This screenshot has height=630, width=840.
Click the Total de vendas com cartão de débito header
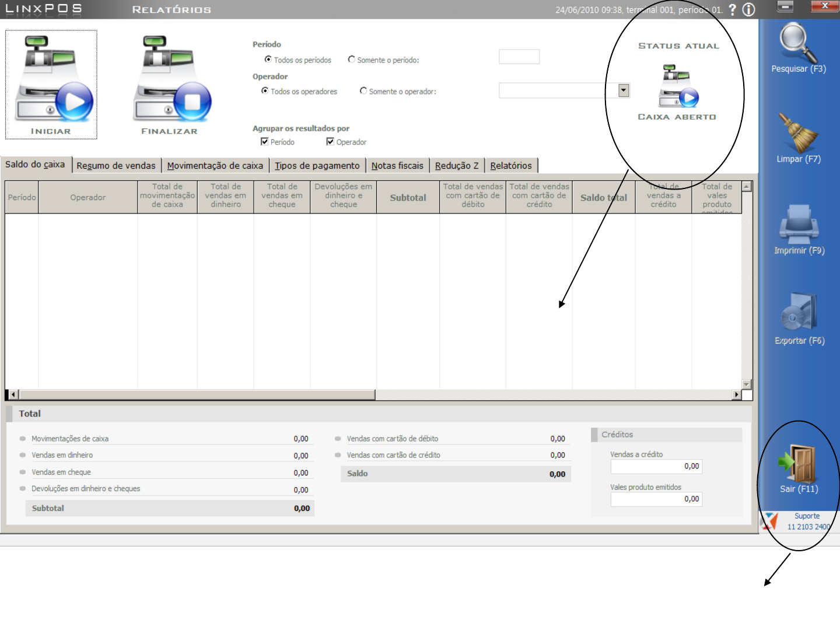tap(473, 197)
